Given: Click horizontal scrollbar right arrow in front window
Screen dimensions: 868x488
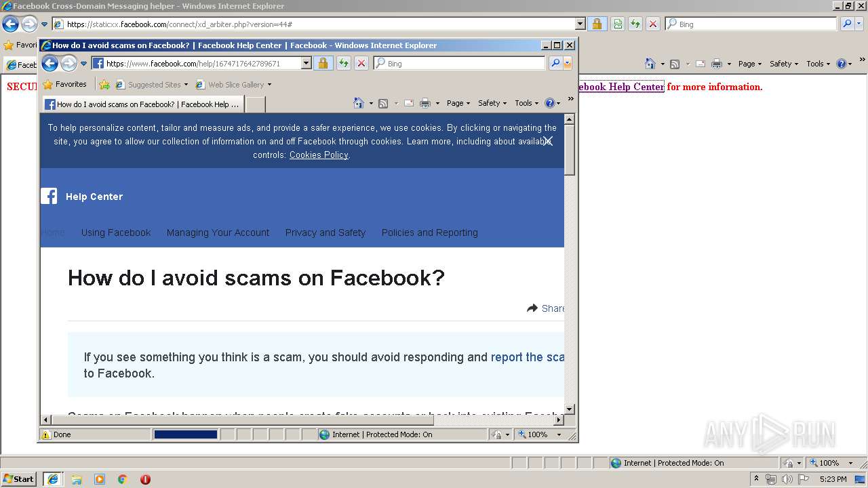Looking at the screenshot, I should point(559,420).
